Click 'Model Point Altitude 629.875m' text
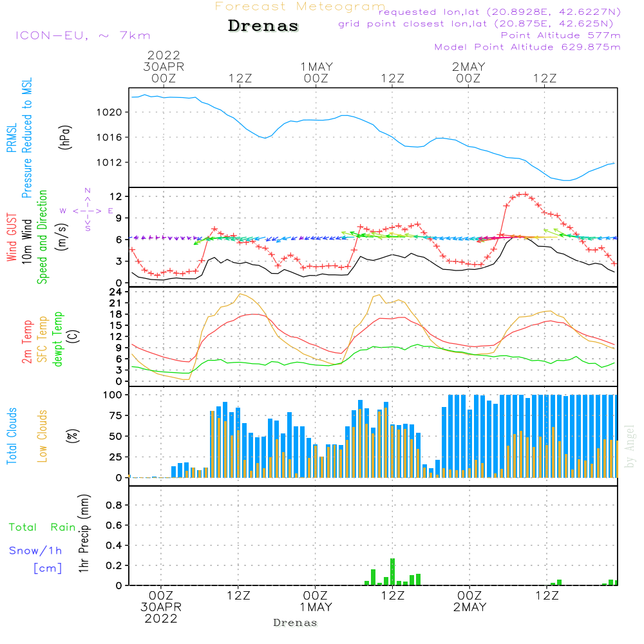 click(527, 47)
